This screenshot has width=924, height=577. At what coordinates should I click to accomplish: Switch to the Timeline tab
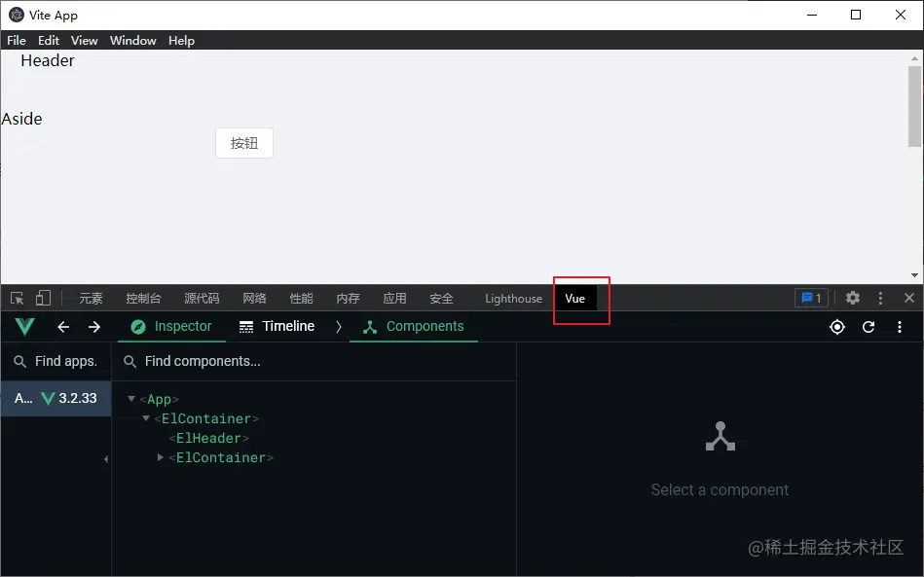point(277,326)
